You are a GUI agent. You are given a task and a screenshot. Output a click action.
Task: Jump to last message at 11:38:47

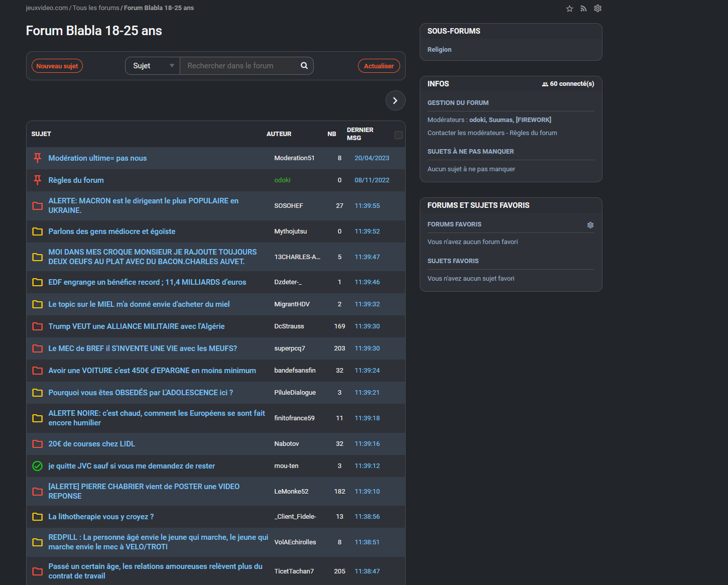pyautogui.click(x=367, y=571)
